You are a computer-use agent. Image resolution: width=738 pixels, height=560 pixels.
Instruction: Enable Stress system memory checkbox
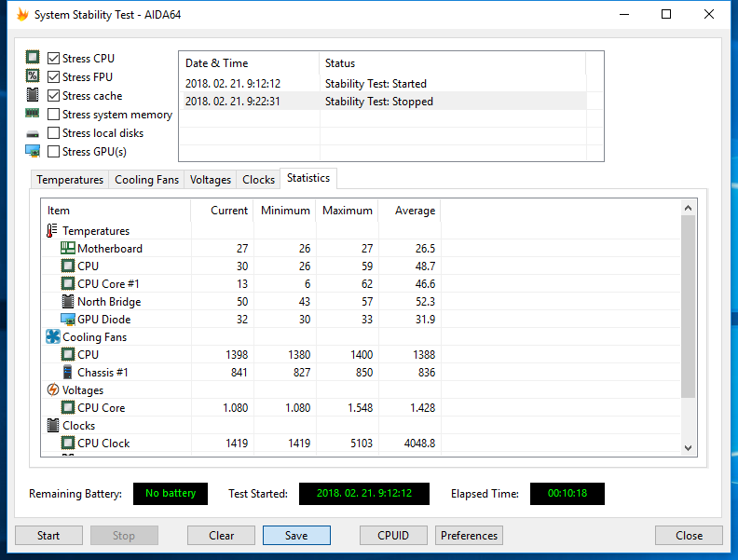click(x=54, y=115)
